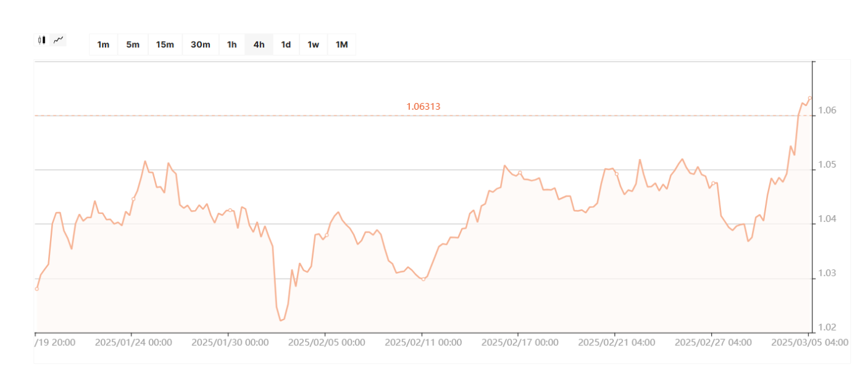The image size is (868, 370).
Task: Select the 1m timeframe
Action: click(103, 44)
